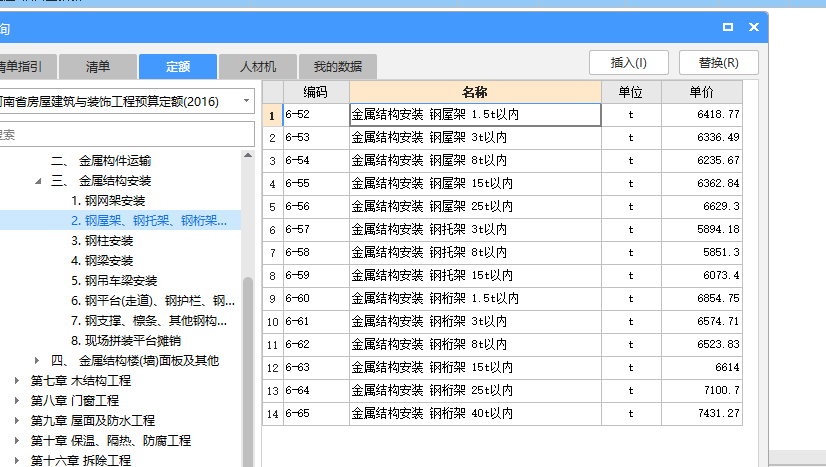Collapse the 三、金属结构安装 node
The image size is (826, 467).
(38, 181)
